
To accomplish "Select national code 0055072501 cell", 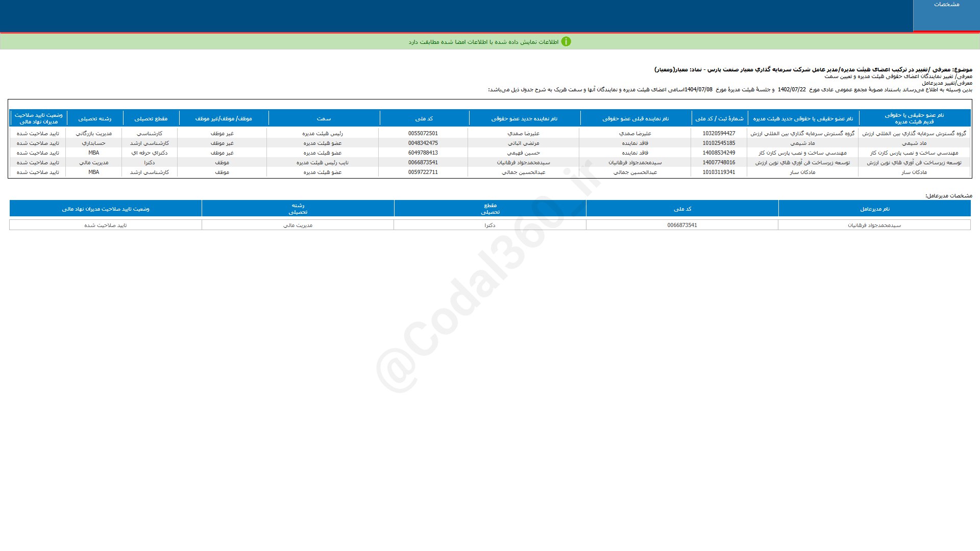I will coord(423,134).
